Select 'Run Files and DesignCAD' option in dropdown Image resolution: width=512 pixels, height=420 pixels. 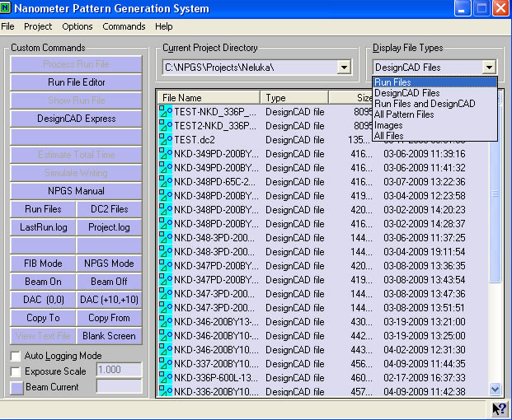click(x=425, y=104)
